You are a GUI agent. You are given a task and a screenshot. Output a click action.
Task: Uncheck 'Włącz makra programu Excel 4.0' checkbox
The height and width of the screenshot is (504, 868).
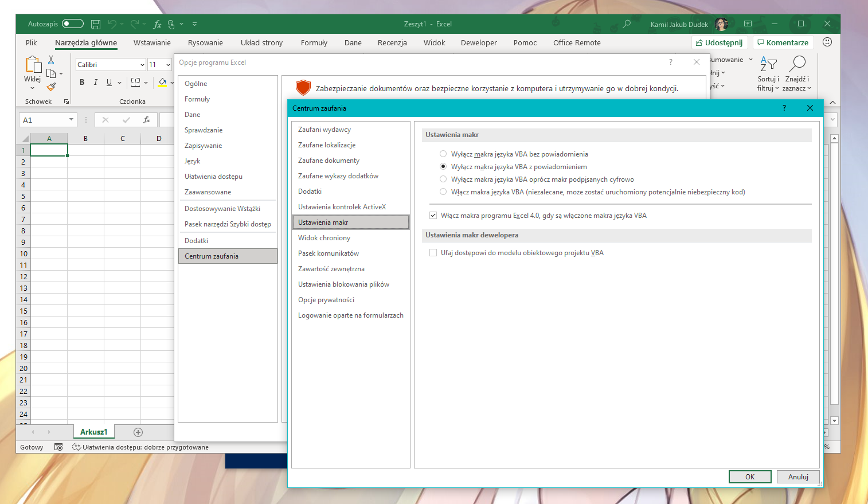tap(433, 216)
